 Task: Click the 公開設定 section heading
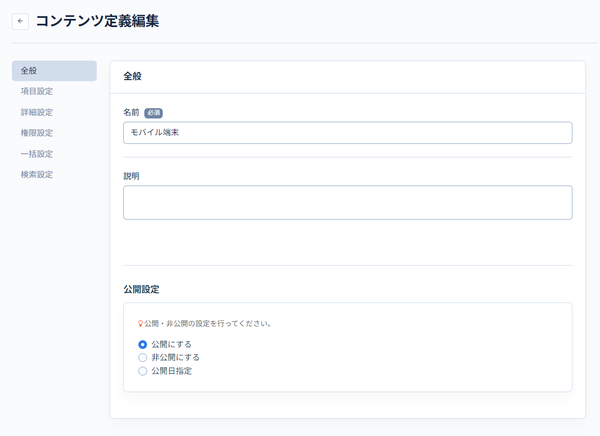pyautogui.click(x=141, y=289)
